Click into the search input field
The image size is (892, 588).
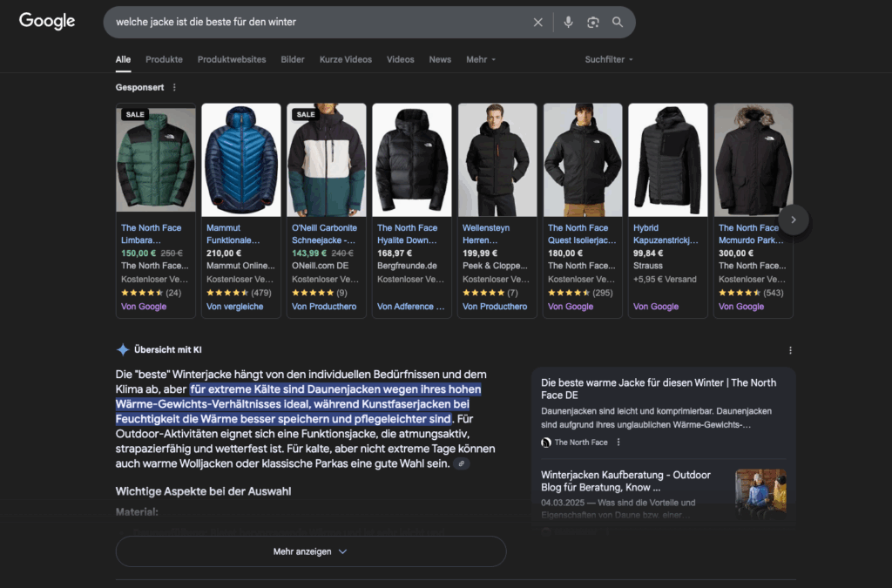319,22
